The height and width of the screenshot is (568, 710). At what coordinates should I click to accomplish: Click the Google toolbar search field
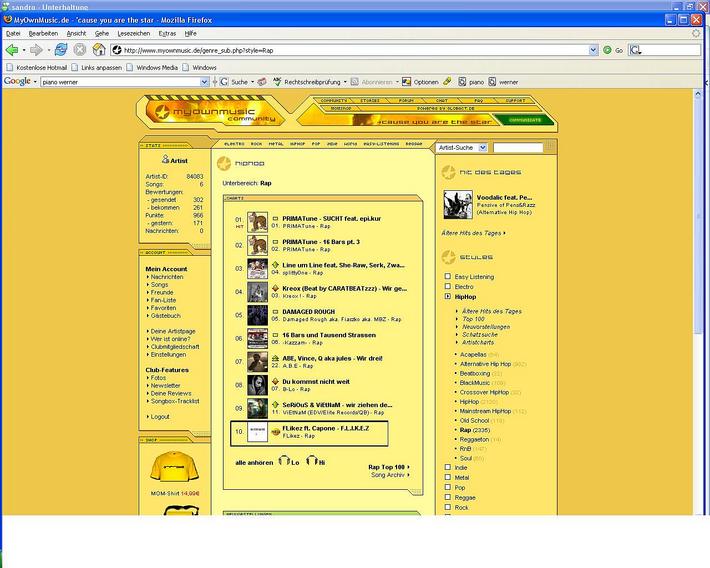(110, 82)
